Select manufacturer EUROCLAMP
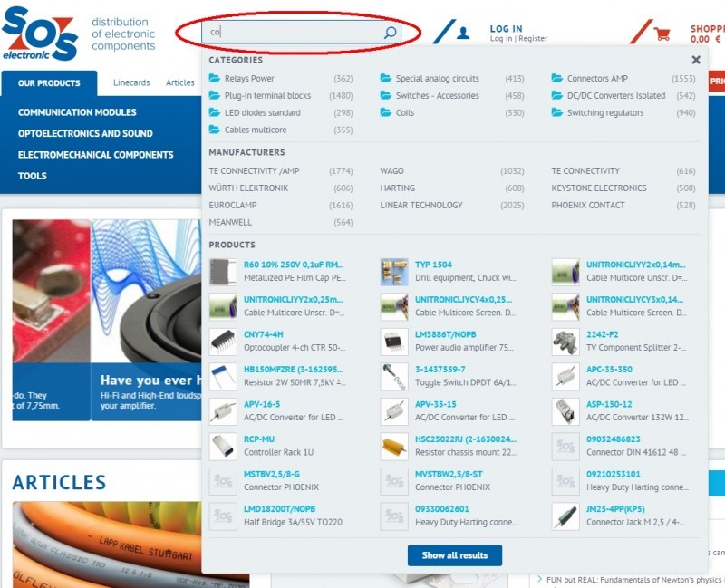Screen dimensions: 725x588 (233, 206)
